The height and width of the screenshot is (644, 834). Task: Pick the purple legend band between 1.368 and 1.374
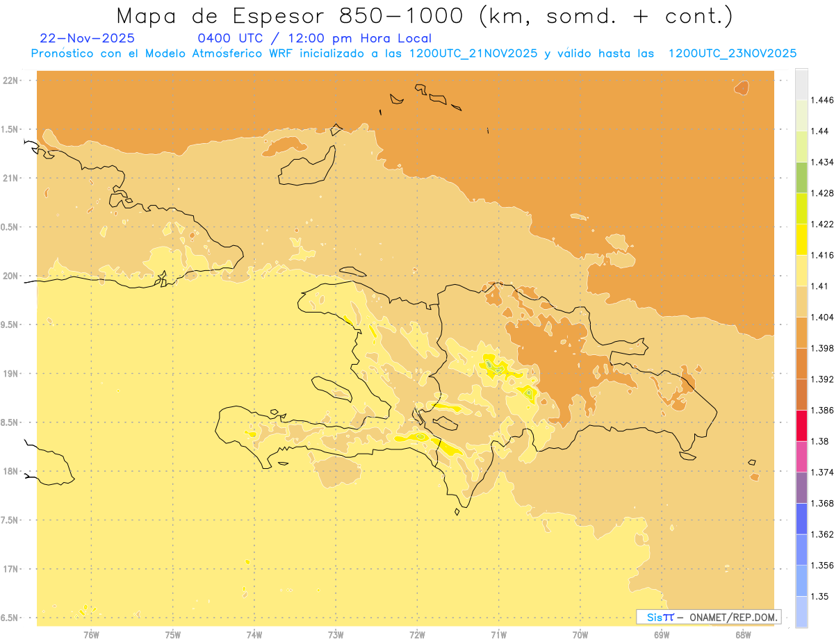pos(802,487)
